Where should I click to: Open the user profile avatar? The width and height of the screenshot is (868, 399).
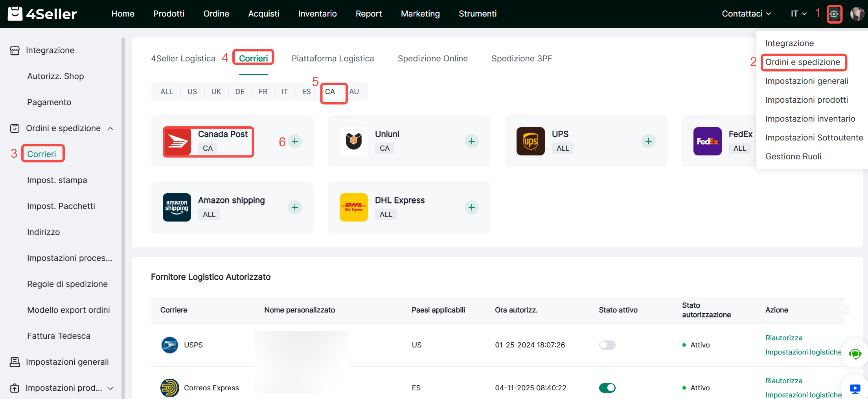point(857,14)
